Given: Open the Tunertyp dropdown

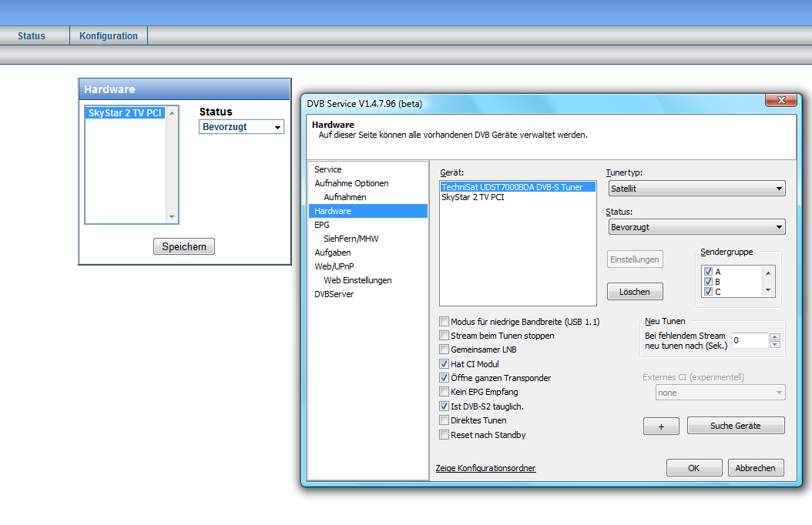Looking at the screenshot, I should (x=696, y=189).
